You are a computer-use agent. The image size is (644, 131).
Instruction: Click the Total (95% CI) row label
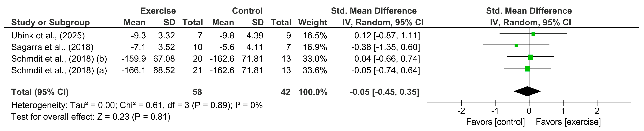tap(40, 92)
